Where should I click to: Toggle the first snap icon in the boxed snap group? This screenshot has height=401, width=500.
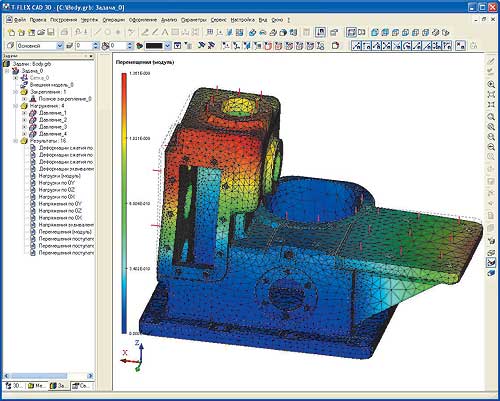click(x=357, y=46)
